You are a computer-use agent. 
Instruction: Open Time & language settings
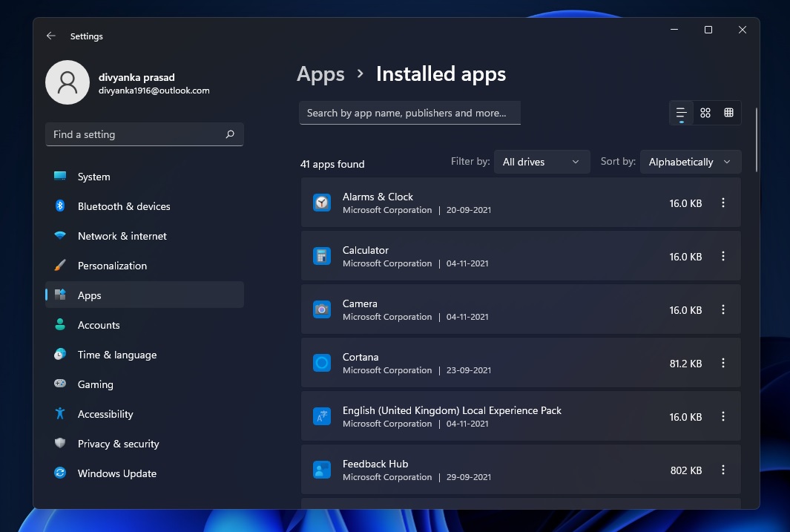[145, 355]
